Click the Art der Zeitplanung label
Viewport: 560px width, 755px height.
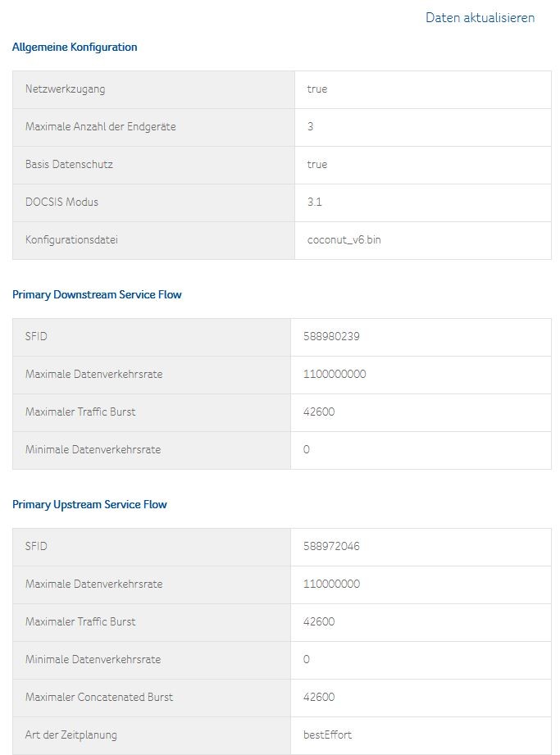click(x=71, y=735)
